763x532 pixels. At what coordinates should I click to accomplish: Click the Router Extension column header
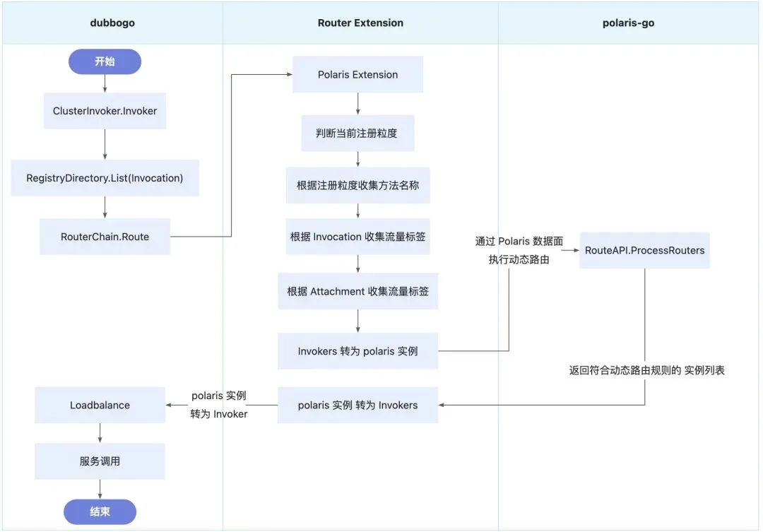[x=360, y=23]
